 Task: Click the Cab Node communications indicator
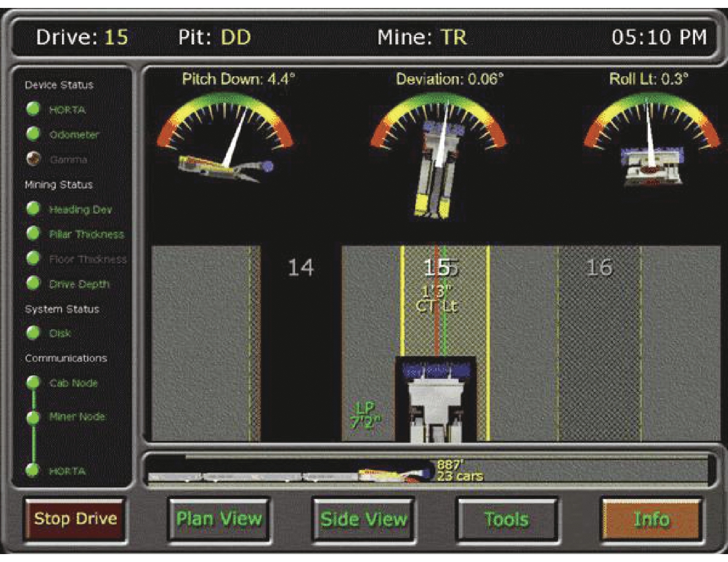(34, 383)
